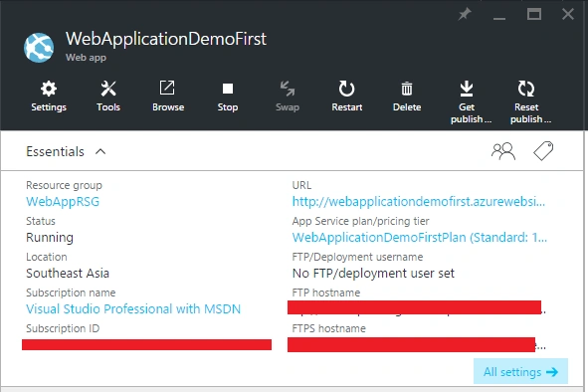This screenshot has height=392, width=588.
Task: Click the FTPS hostname label
Action: click(329, 328)
